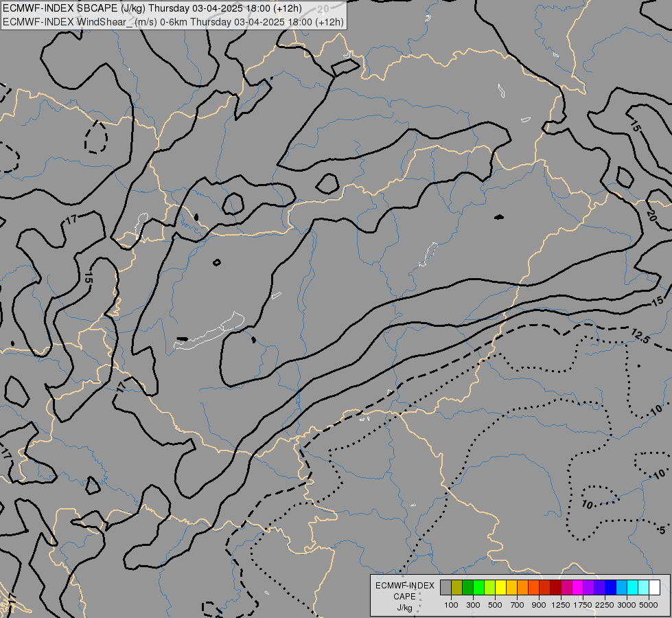Select the magenta legend swatch
The width and height of the screenshot is (672, 618).
tap(578, 587)
